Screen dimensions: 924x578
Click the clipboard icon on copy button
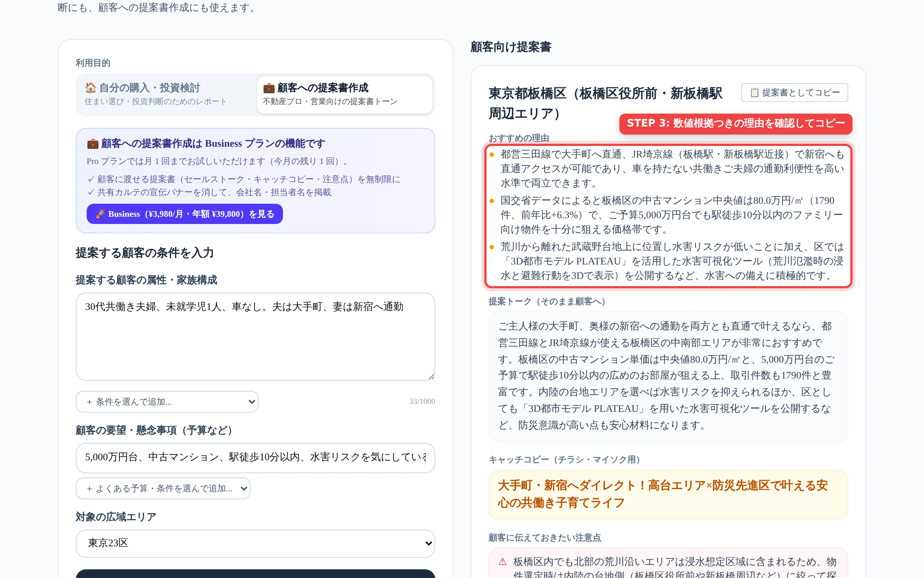pos(754,92)
